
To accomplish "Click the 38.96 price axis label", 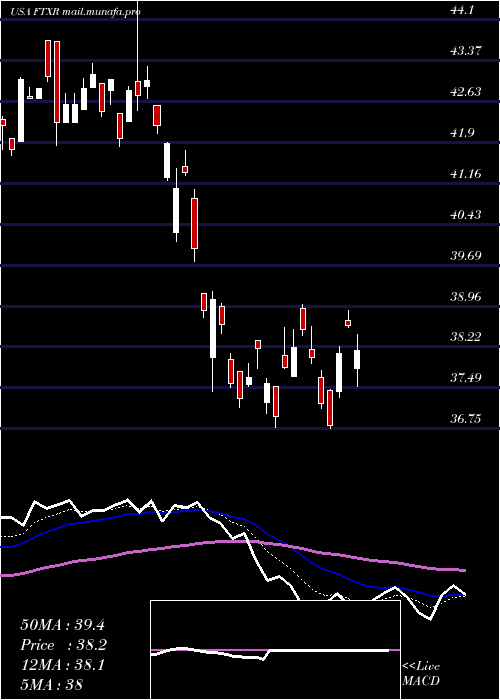I will pyautogui.click(x=466, y=296).
